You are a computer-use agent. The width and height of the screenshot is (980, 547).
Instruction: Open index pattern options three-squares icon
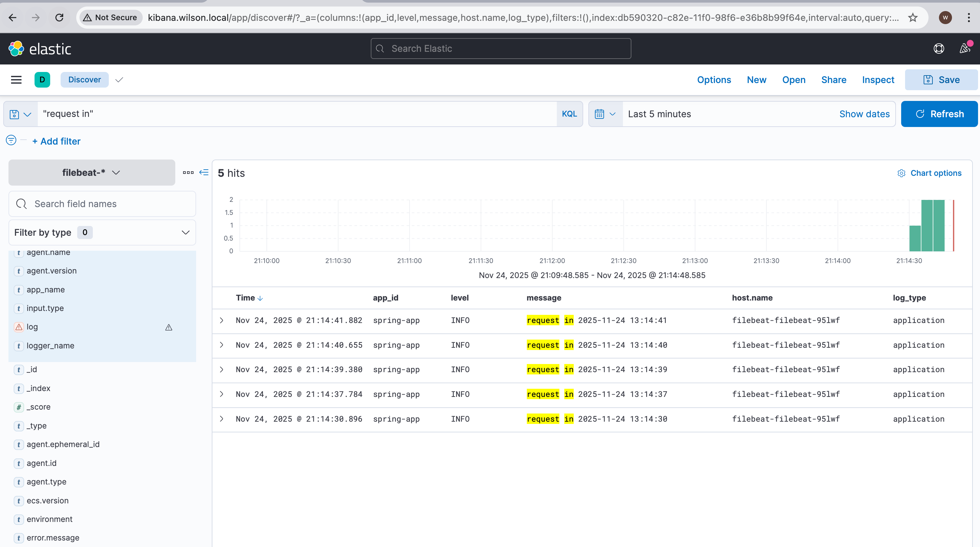pyautogui.click(x=188, y=173)
